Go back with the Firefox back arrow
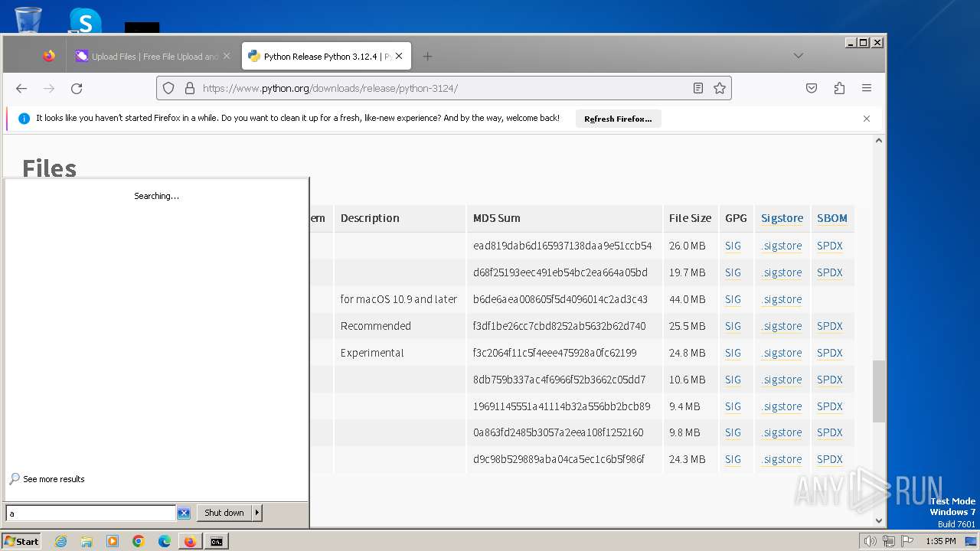Image resolution: width=980 pixels, height=551 pixels. 21,88
